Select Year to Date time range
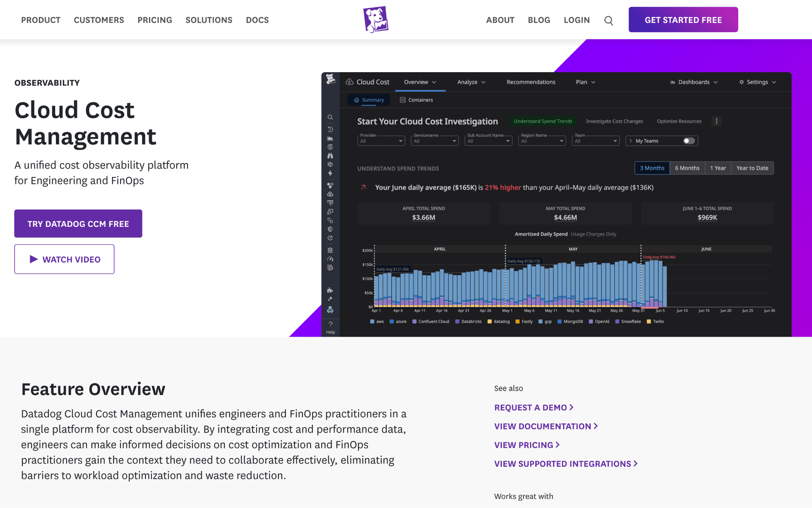This screenshot has width=812, height=508. (x=752, y=168)
